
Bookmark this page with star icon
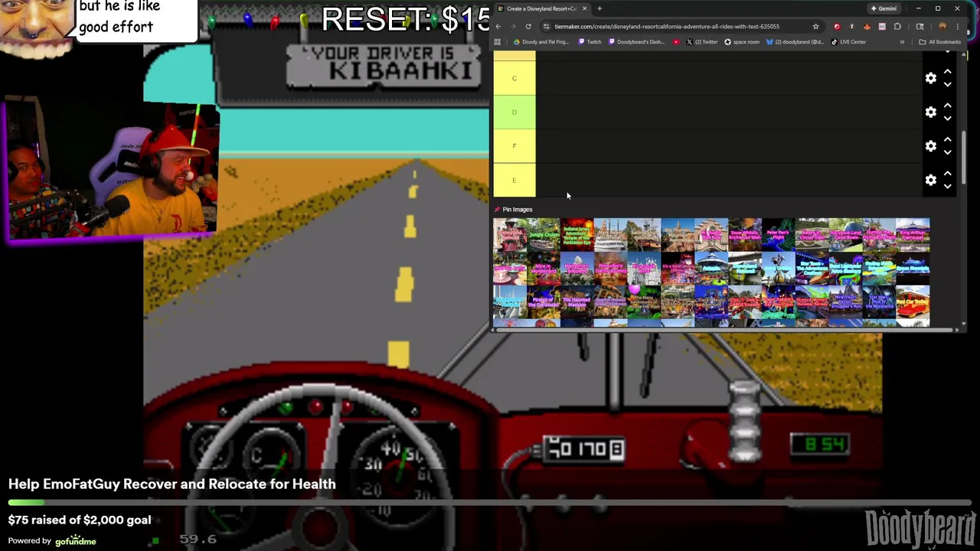(x=815, y=26)
